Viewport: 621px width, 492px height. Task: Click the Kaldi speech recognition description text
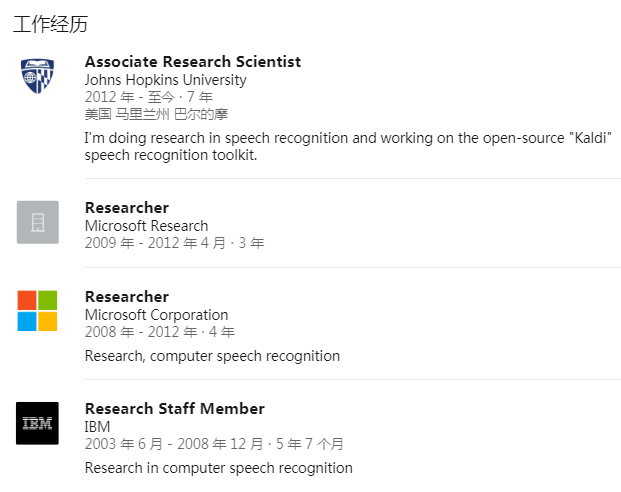tap(347, 147)
